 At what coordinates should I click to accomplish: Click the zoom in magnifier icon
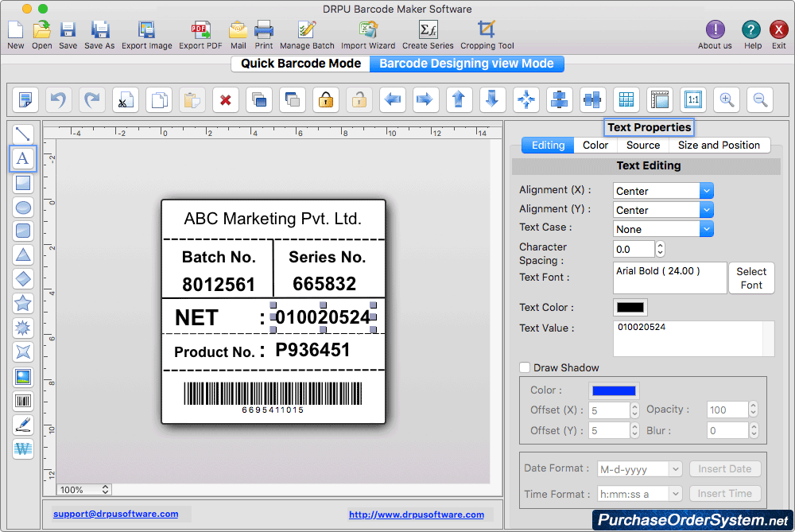tap(727, 99)
